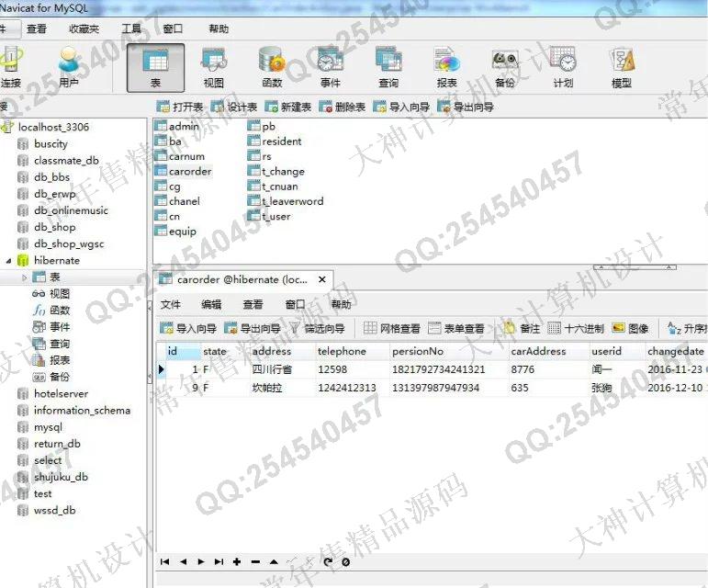
Task: Delete record with minus button
Action: click(x=255, y=561)
